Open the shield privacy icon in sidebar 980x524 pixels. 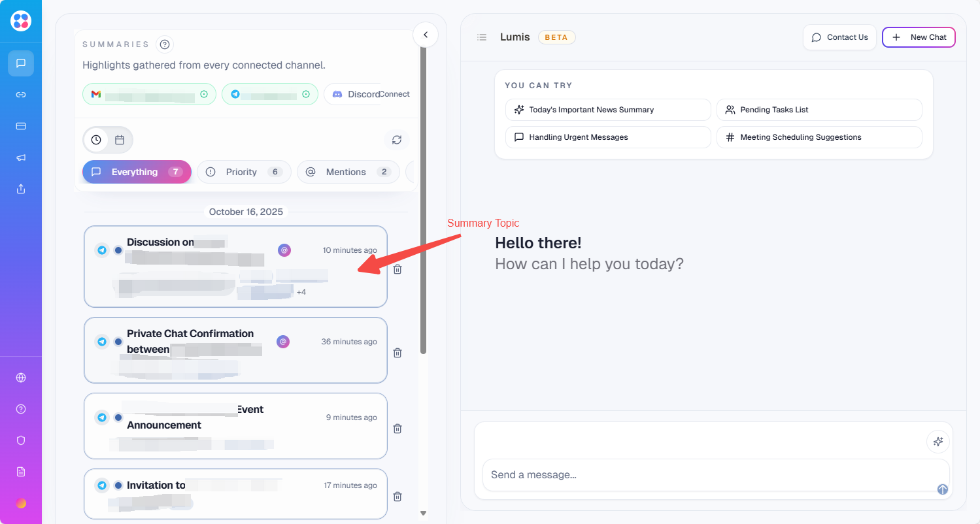[21, 440]
